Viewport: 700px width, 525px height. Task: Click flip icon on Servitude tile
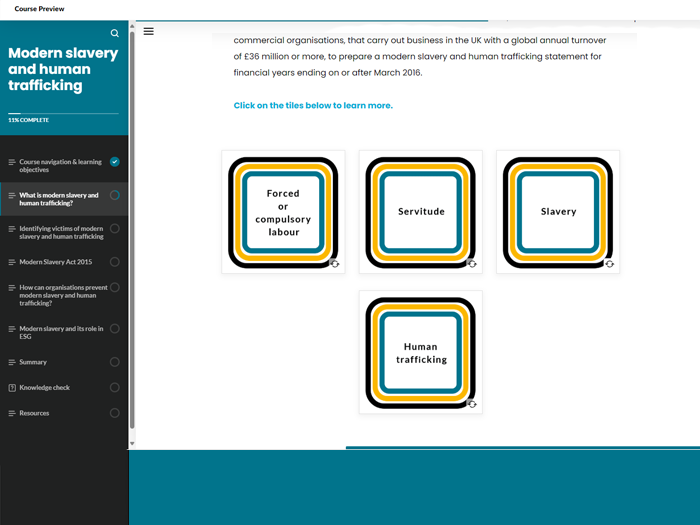[x=472, y=264]
